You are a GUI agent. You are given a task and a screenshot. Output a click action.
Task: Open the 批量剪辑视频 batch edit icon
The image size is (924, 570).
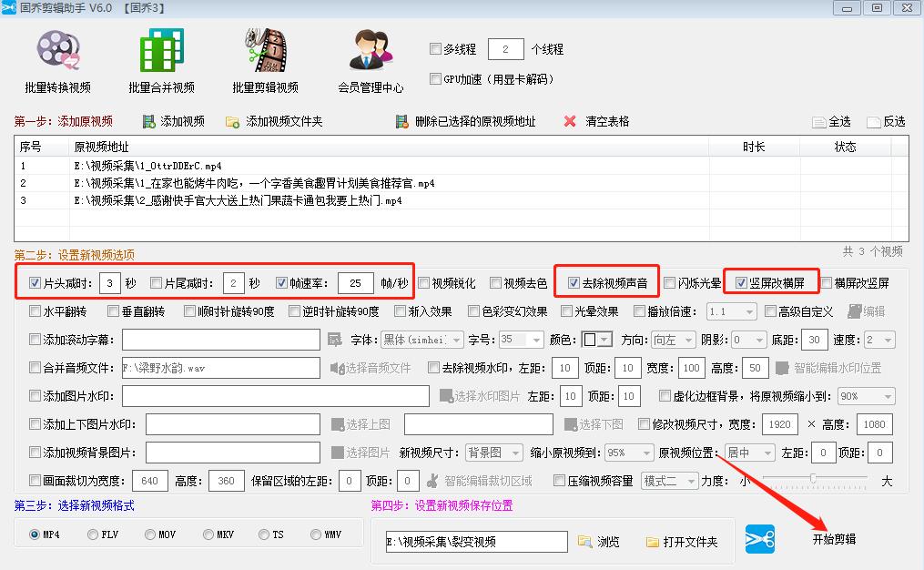point(265,50)
